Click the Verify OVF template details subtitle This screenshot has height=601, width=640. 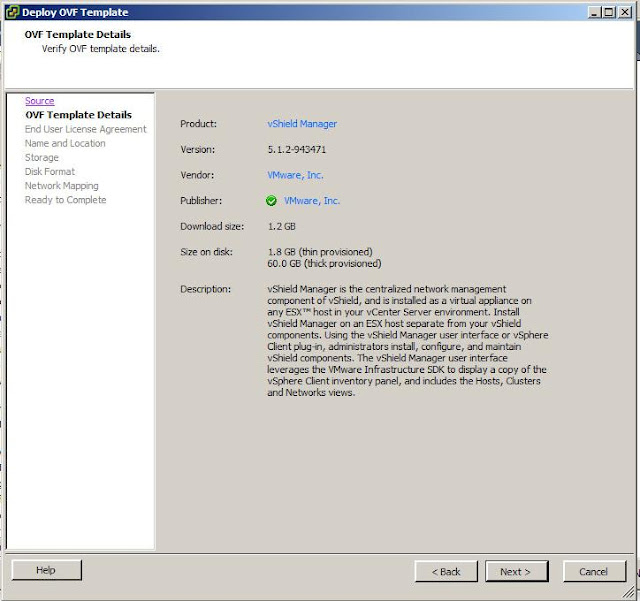pyautogui.click(x=100, y=49)
